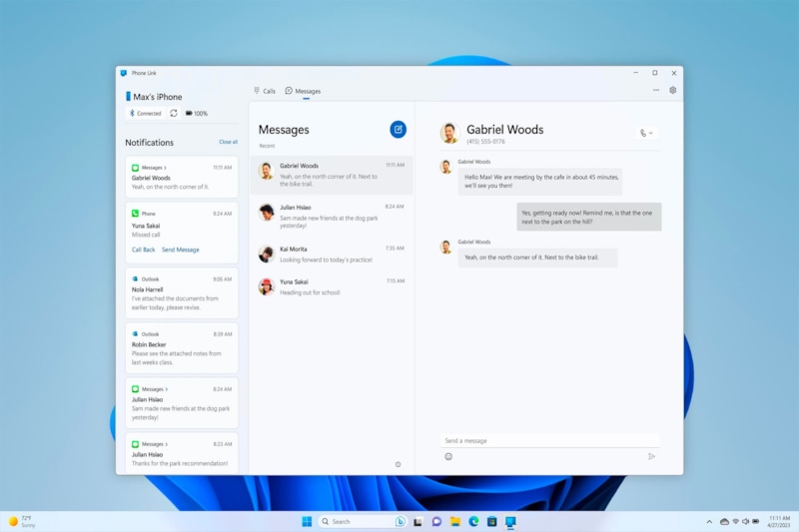The height and width of the screenshot is (532, 799).
Task: Clear all notifications with Close all
Action: click(x=228, y=142)
